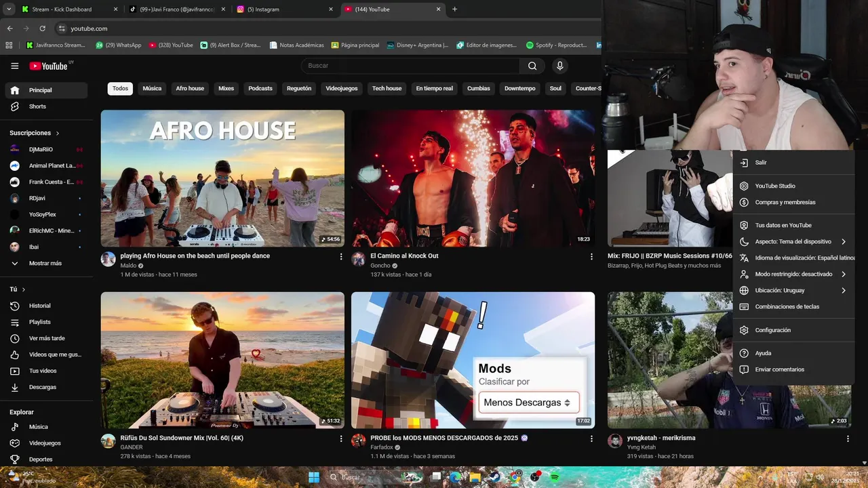Open options for yvngketah - merikrisma video
Image resolution: width=868 pixels, height=488 pixels.
[x=848, y=439]
